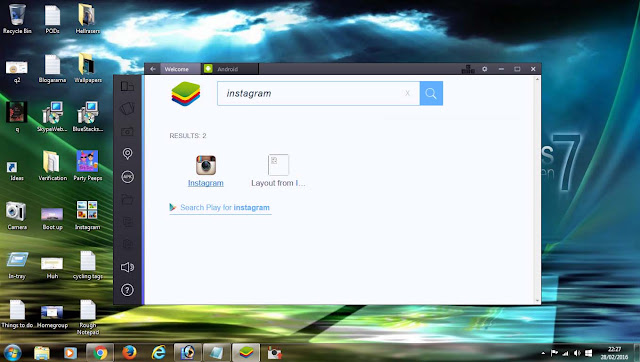Click the screenshot camera sidebar icon
The width and height of the screenshot is (640, 362).
click(127, 132)
